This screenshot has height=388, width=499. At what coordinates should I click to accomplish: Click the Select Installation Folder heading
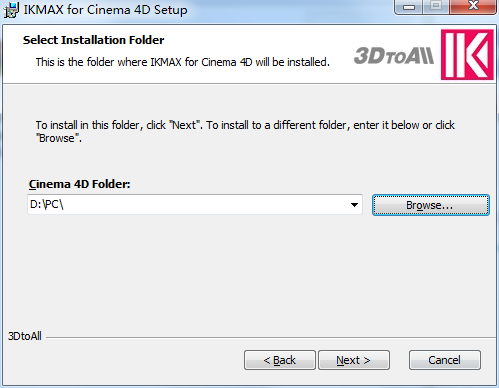(93, 40)
